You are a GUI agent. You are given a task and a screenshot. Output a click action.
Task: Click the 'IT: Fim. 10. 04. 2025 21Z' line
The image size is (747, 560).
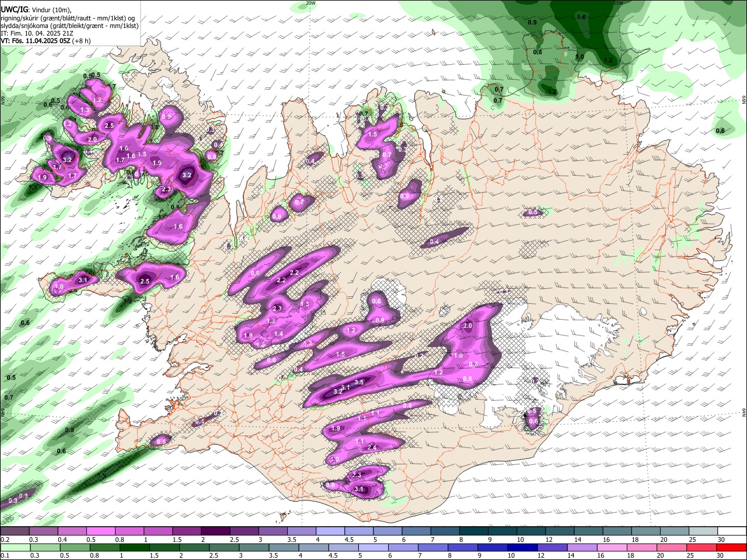36,33
